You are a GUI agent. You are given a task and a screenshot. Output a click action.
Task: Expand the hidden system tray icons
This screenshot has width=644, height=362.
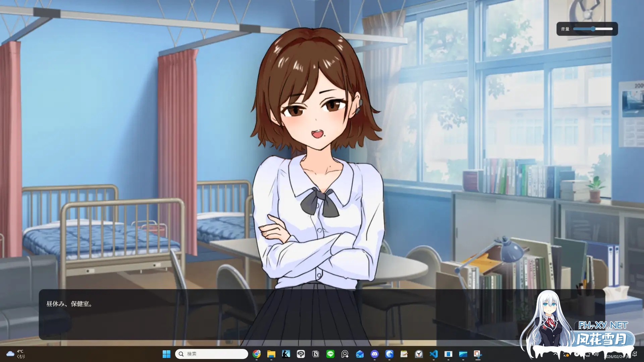pyautogui.click(x=555, y=354)
